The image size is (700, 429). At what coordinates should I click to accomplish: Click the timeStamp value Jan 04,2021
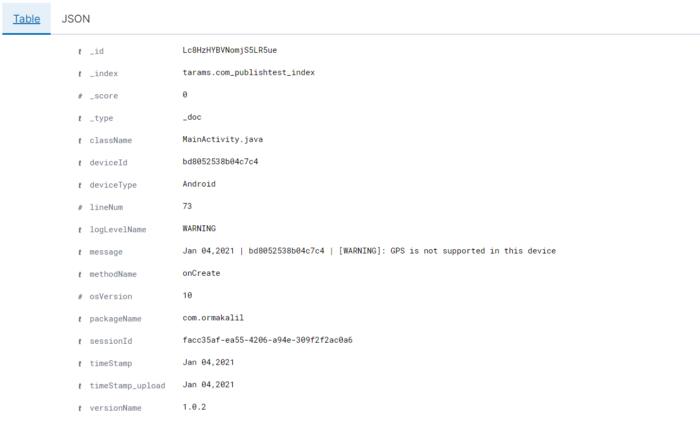pos(208,362)
